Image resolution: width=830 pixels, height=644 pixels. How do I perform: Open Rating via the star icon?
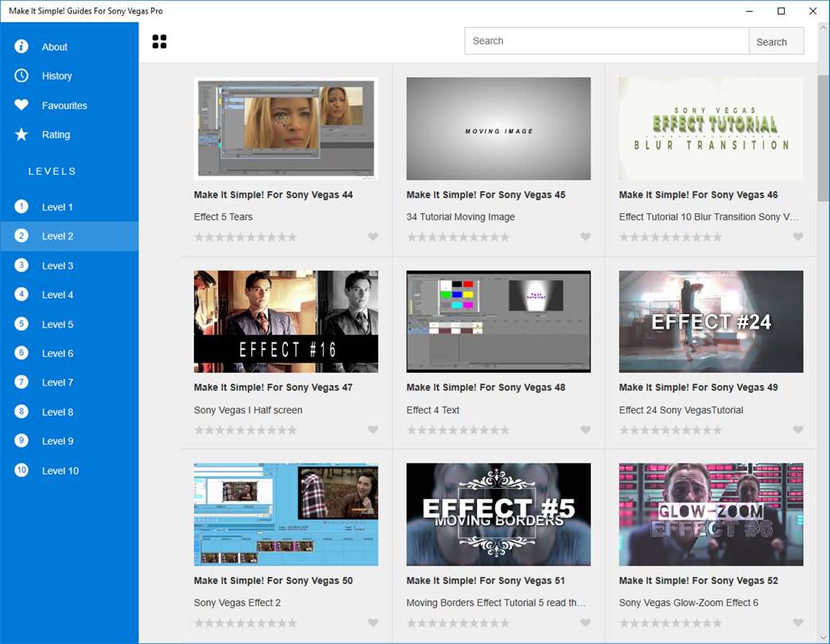click(21, 134)
